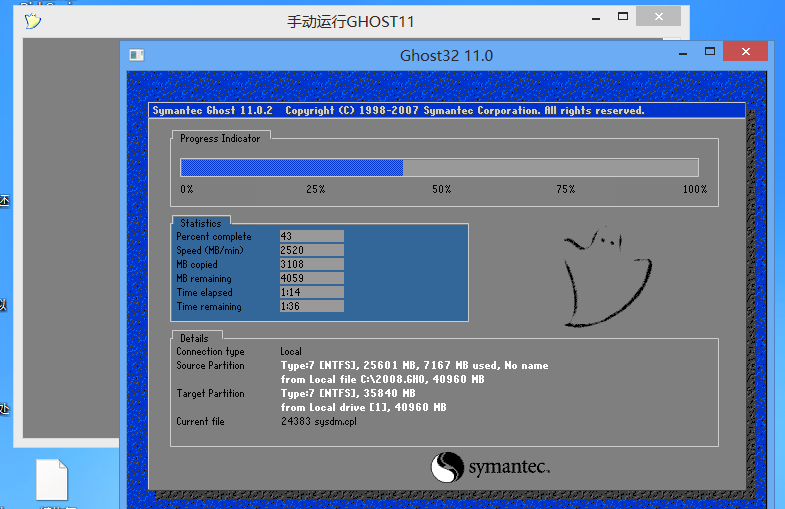The height and width of the screenshot is (509, 785).
Task: Click the MB copied label
Action: coord(197,264)
